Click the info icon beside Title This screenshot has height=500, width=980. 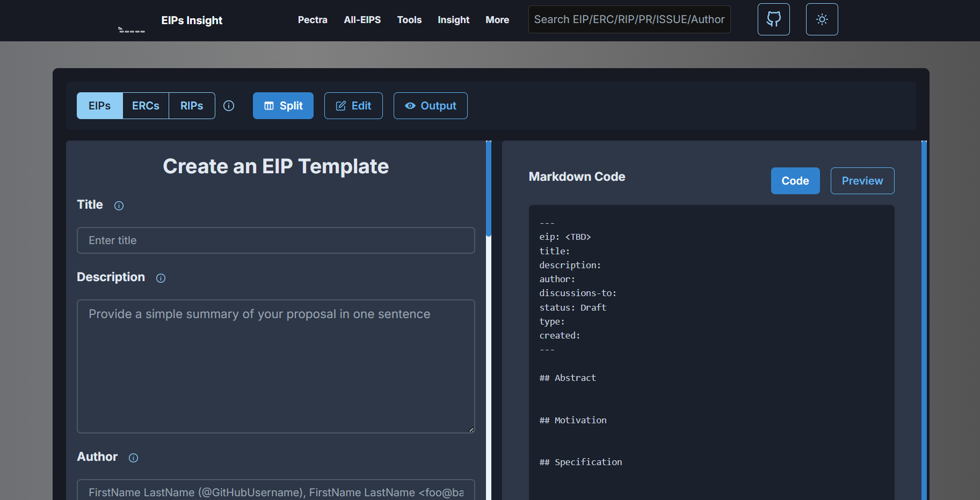(x=118, y=205)
